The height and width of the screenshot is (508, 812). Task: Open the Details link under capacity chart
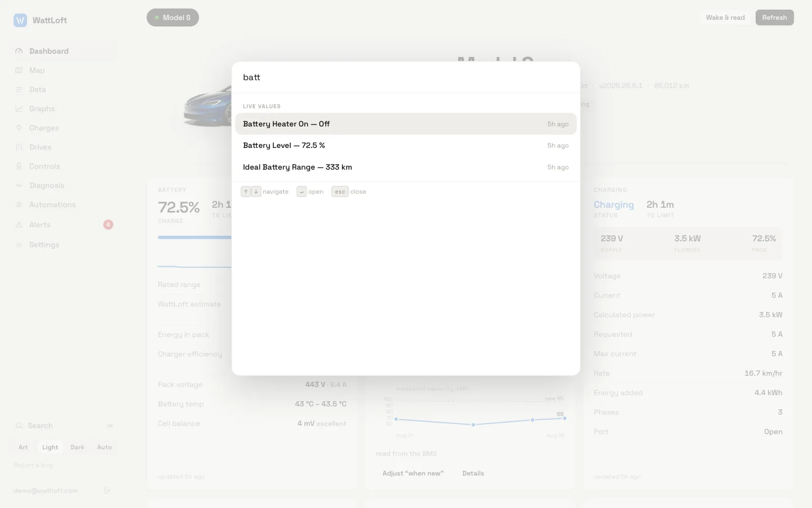473,473
